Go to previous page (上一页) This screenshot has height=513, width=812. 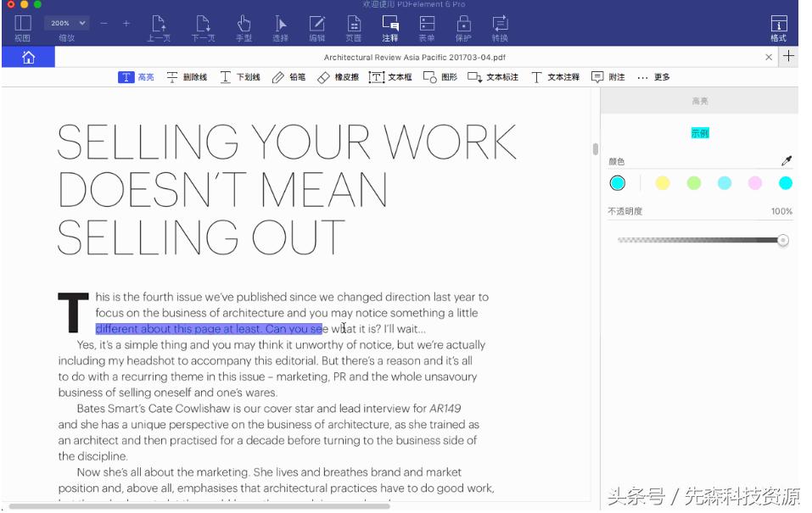(159, 28)
